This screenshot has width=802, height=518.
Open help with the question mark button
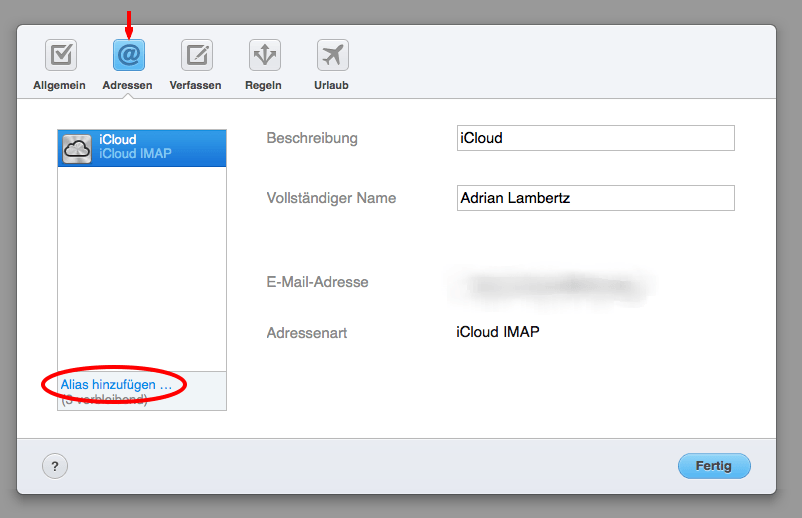55,466
